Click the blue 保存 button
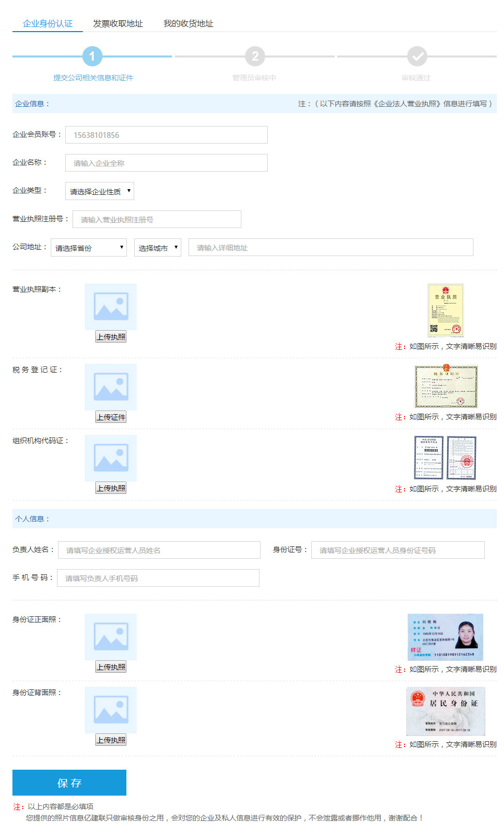Viewport: 504px width, 835px height. pos(69,783)
